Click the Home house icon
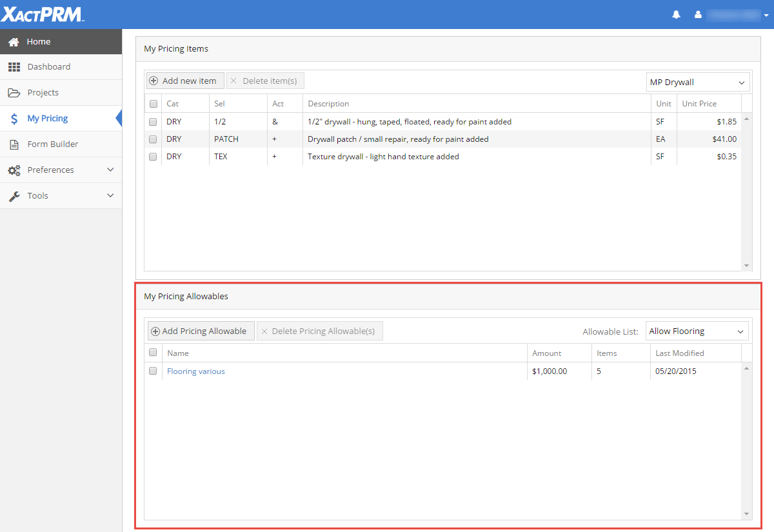The height and width of the screenshot is (532, 774). [14, 42]
